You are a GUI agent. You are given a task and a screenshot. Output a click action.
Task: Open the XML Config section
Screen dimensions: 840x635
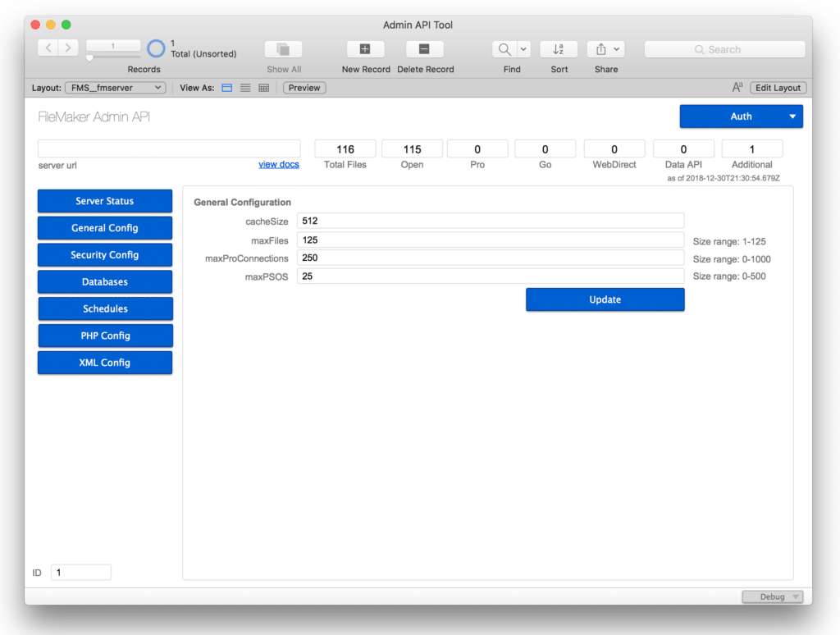(x=105, y=363)
